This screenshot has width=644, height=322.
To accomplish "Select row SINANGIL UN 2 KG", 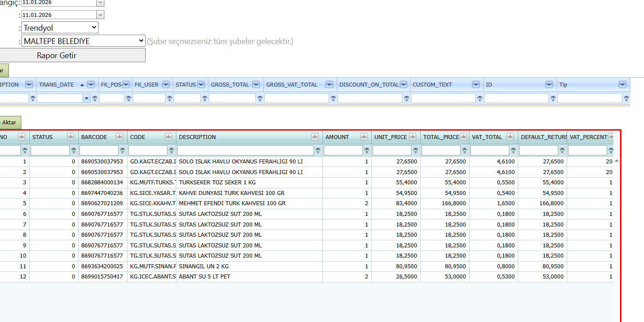I will click(306, 266).
